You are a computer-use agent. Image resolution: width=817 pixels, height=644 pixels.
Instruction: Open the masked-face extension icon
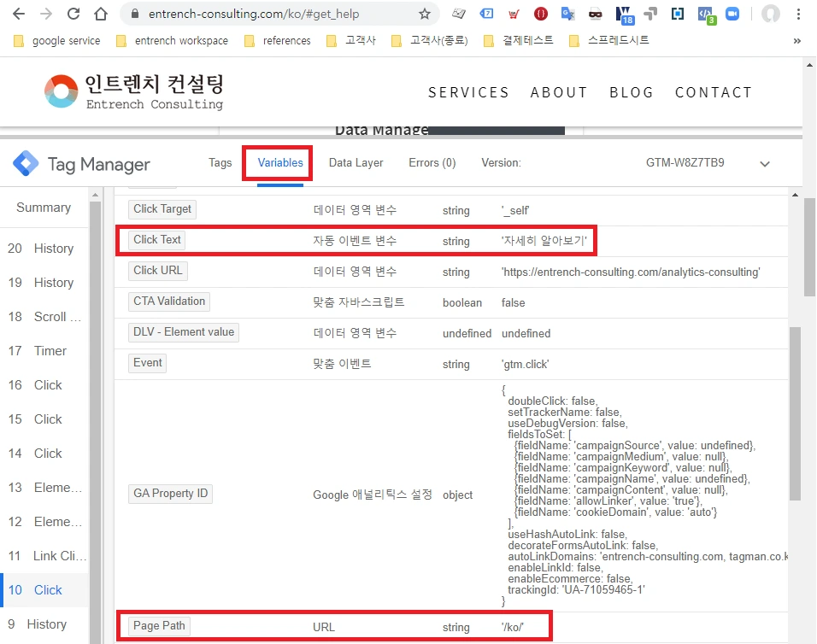tap(595, 14)
